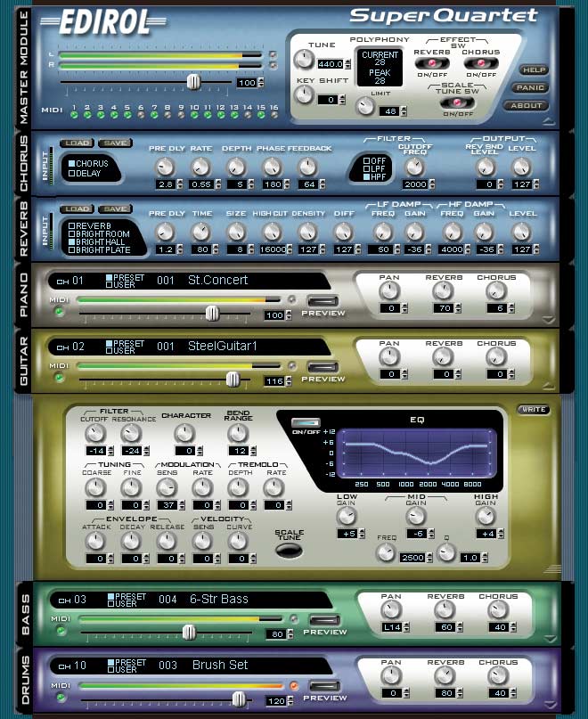
Task: Save reverb settings with Save button
Action: tap(115, 209)
